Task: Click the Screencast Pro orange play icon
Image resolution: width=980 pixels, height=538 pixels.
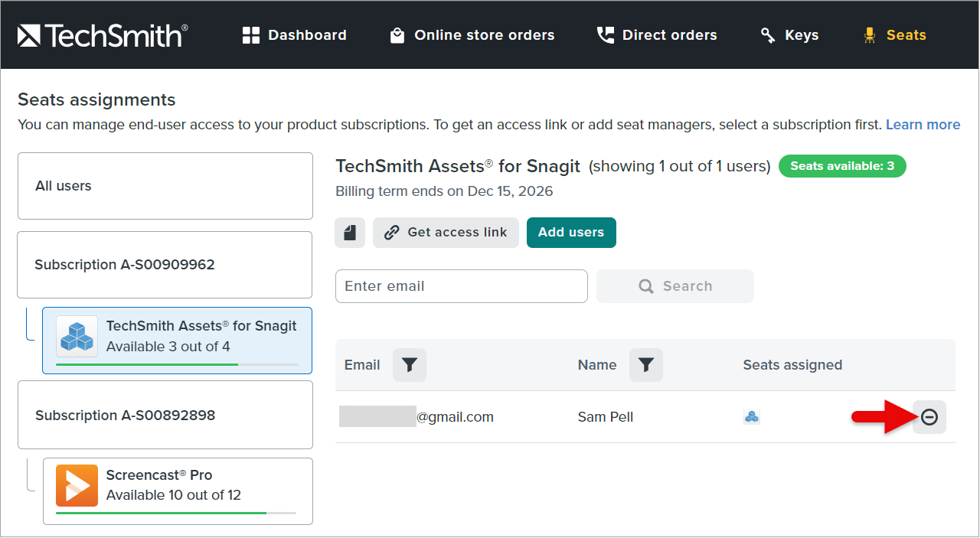Action: point(77,485)
